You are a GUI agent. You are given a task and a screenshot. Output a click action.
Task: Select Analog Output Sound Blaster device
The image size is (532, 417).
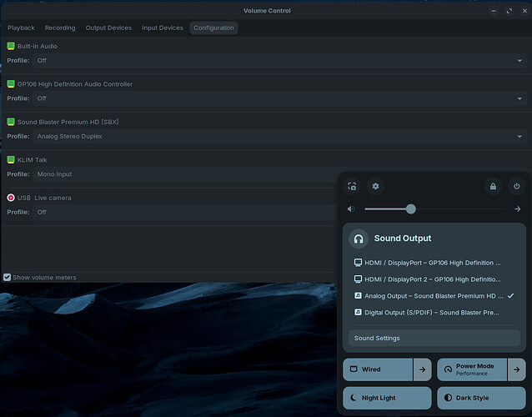pos(434,296)
